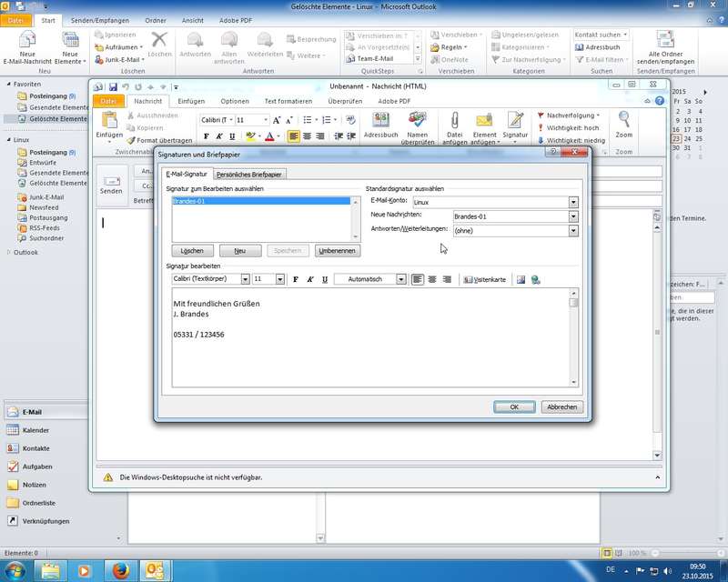Image resolution: width=728 pixels, height=582 pixels.
Task: Click Adressbuch icon in message ribbon
Action: point(380,125)
